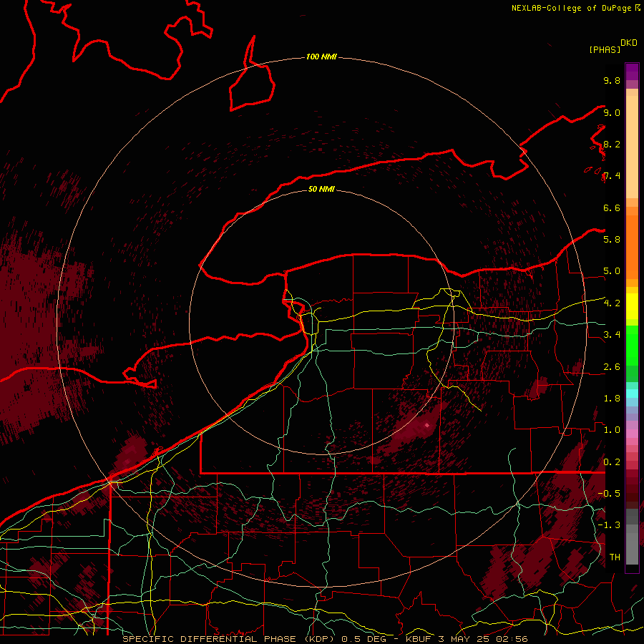Click the 100 NMI range ring label
Screen dimensions: 644x644
point(321,57)
